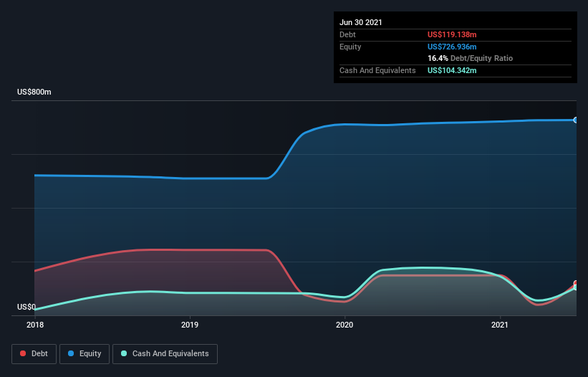Click the US$726.936m equity value
588x377 pixels.
452,47
